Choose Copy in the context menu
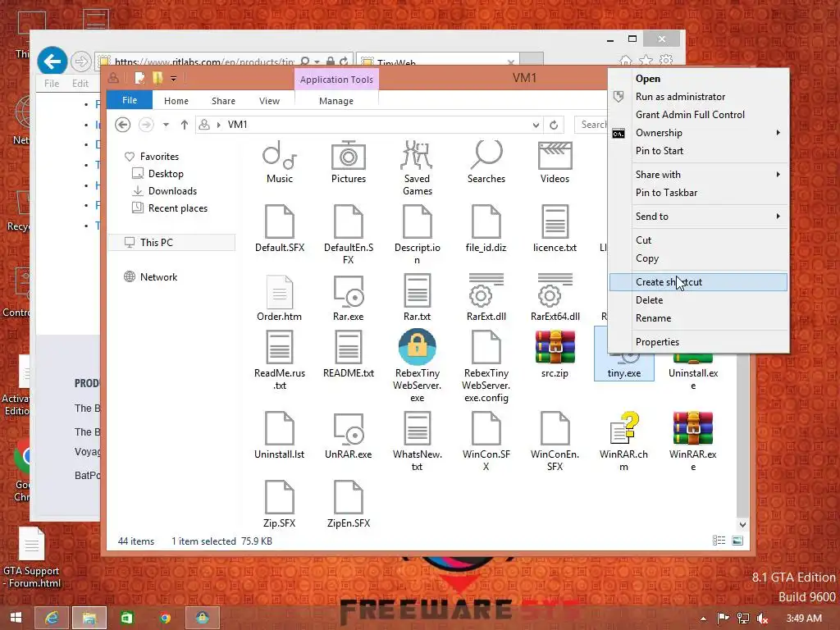Screen dimensions: 840x630 point(698,258)
